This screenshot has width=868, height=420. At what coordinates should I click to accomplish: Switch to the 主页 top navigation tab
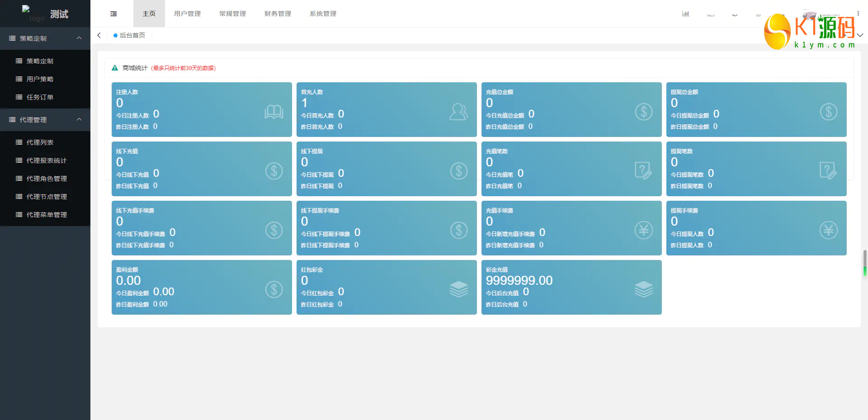149,14
